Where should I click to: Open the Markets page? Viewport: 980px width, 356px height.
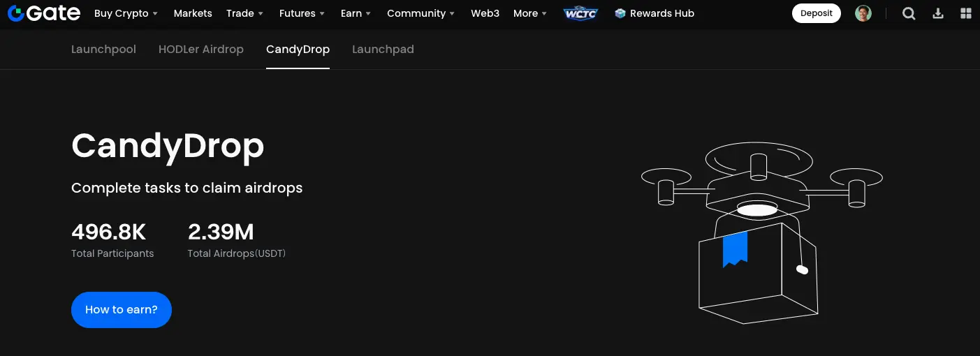click(x=193, y=13)
